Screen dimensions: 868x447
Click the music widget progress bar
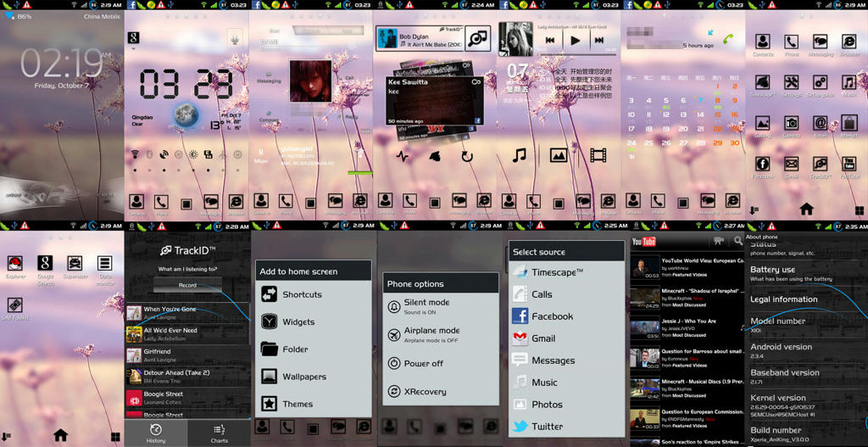tap(576, 55)
